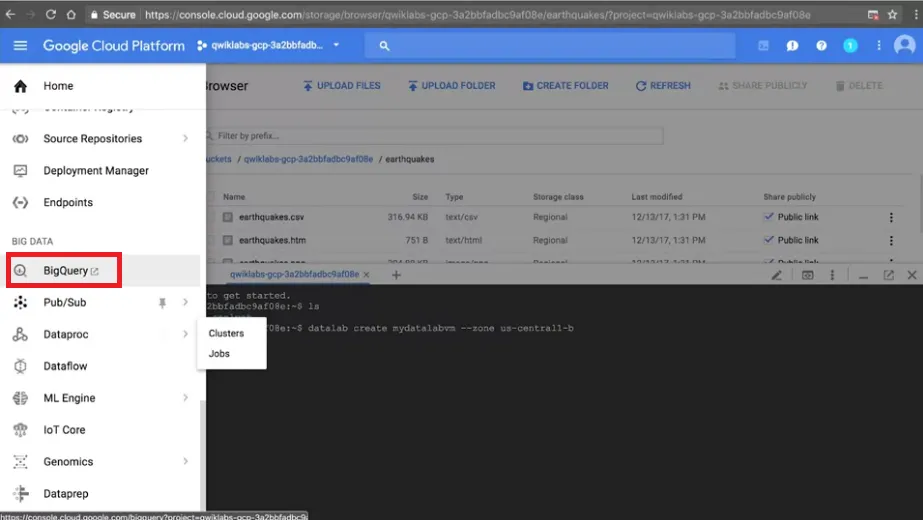Add a new Cloud Shell session tab
Screen dimensions: 923x520
[x=396, y=275]
